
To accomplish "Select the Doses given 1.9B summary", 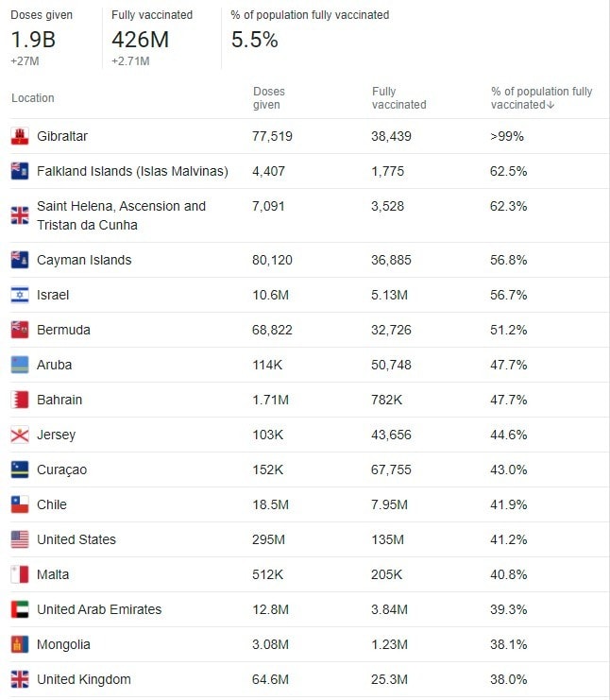I will 42,40.
